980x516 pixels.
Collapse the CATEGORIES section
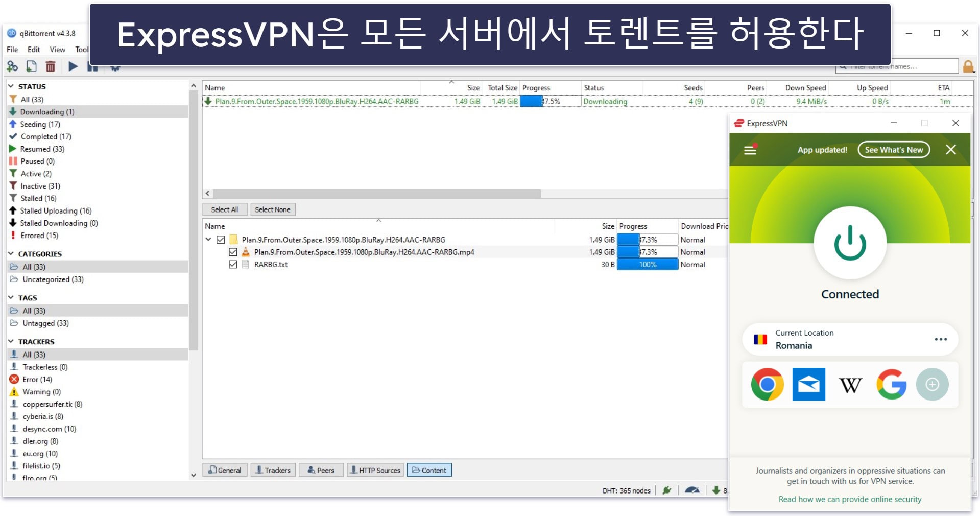point(11,253)
